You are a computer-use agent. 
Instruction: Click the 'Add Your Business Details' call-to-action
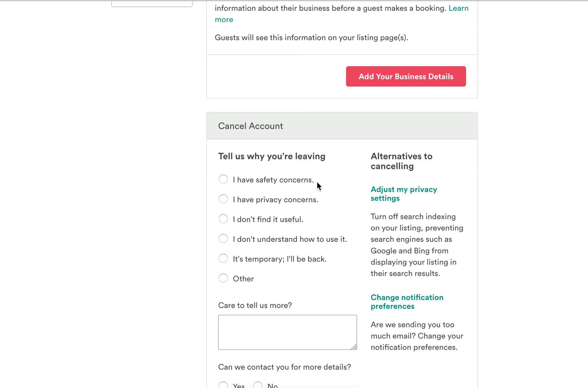[x=406, y=76]
